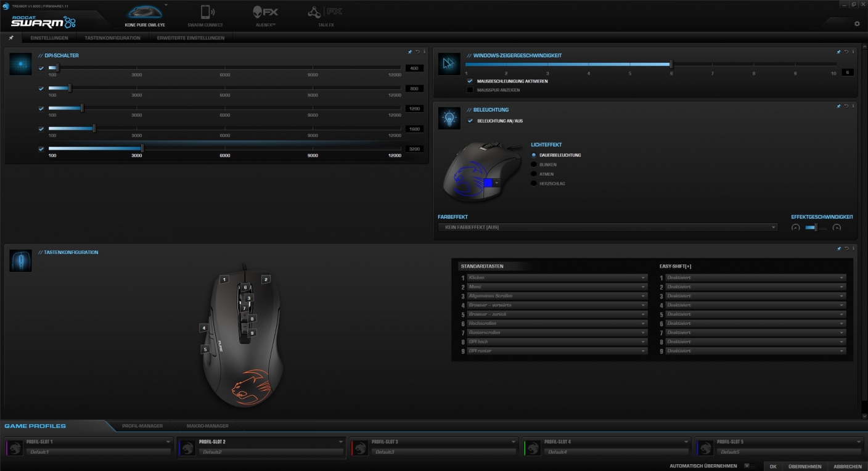This screenshot has height=471, width=868.
Task: Disable Mausbeschleunigung aktivieren checkbox
Action: 470,81
